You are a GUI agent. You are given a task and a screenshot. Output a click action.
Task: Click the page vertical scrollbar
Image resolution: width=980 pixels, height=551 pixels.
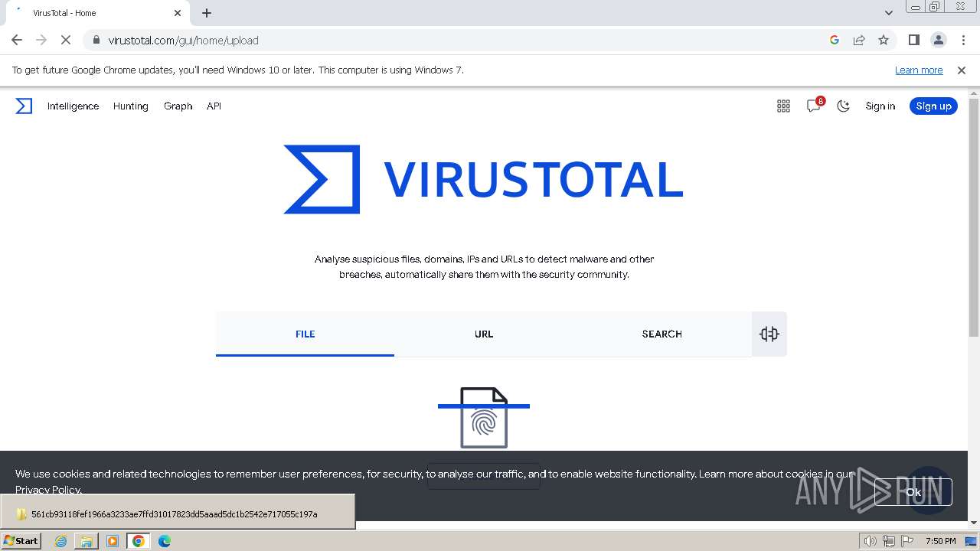click(974, 217)
